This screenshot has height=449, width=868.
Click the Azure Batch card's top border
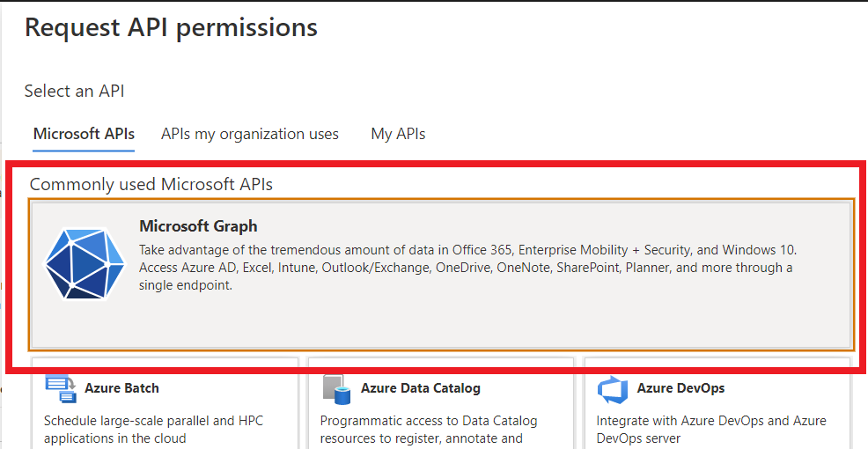coord(166,357)
